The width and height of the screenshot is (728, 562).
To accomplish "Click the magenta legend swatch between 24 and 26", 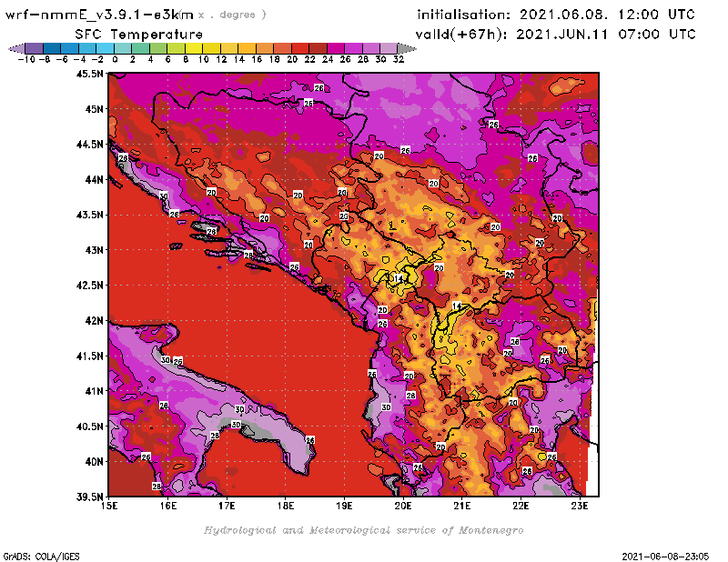I will pyautogui.click(x=336, y=48).
